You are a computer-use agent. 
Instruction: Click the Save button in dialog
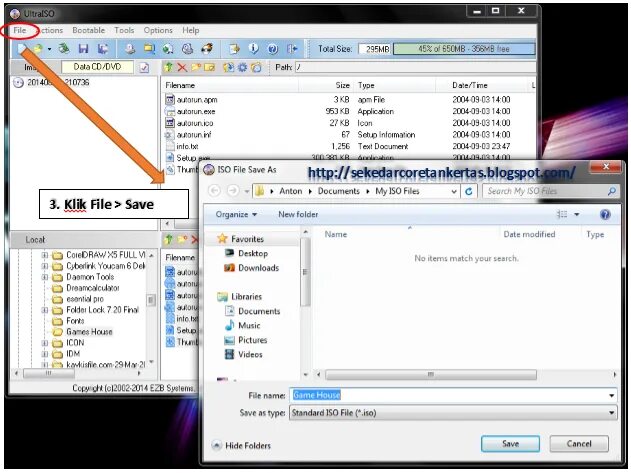(x=510, y=444)
